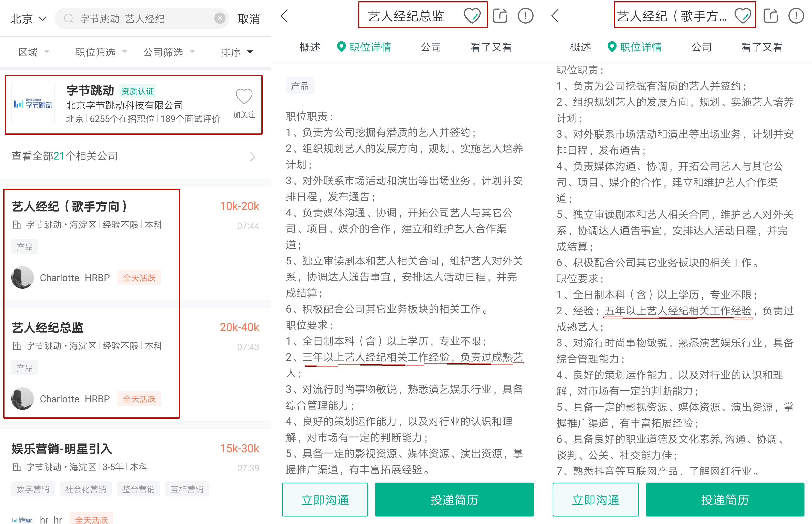The image size is (812, 524).
Task: Tap 立即沟通 on the 艺人经纪总监 page
Action: (x=325, y=499)
